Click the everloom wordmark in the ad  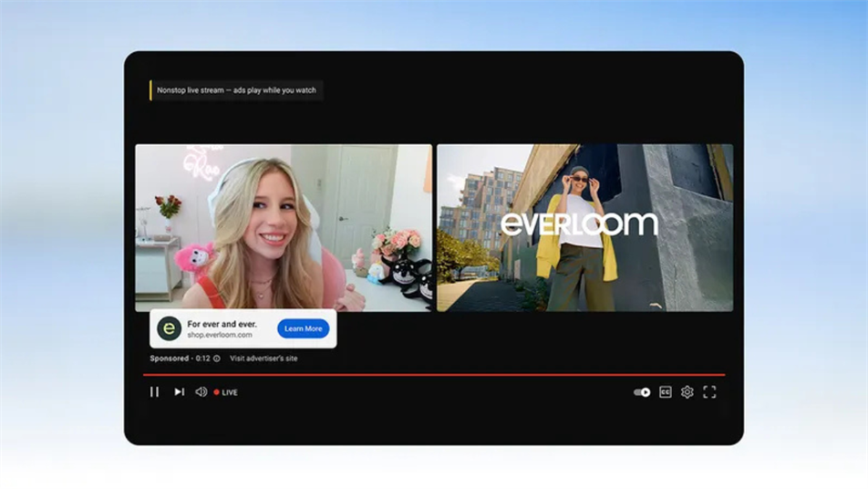(x=579, y=224)
